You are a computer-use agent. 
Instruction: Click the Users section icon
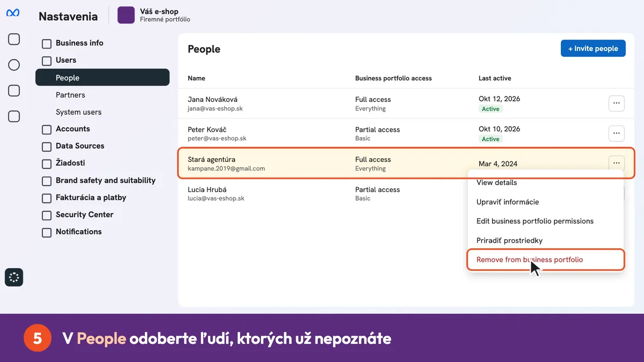point(47,61)
